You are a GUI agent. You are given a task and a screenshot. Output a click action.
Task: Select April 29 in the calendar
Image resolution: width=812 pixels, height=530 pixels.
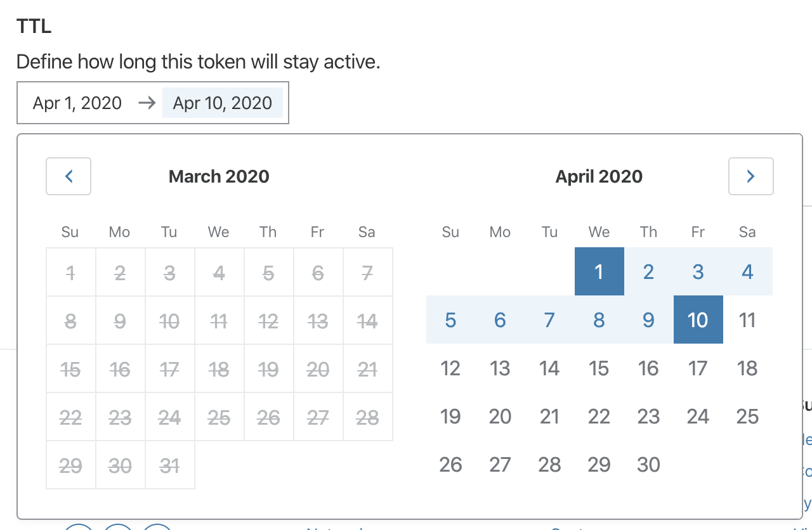tap(599, 464)
